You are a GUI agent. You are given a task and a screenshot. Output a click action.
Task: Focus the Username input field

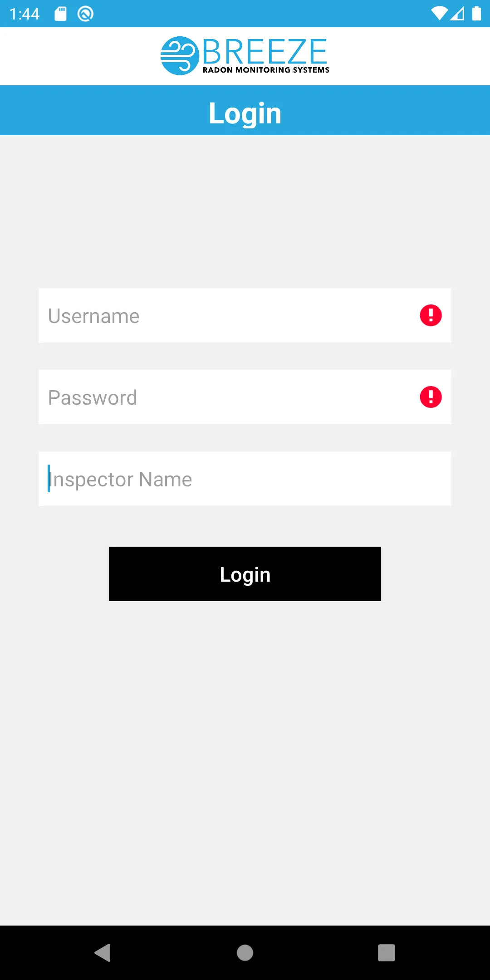click(227, 315)
